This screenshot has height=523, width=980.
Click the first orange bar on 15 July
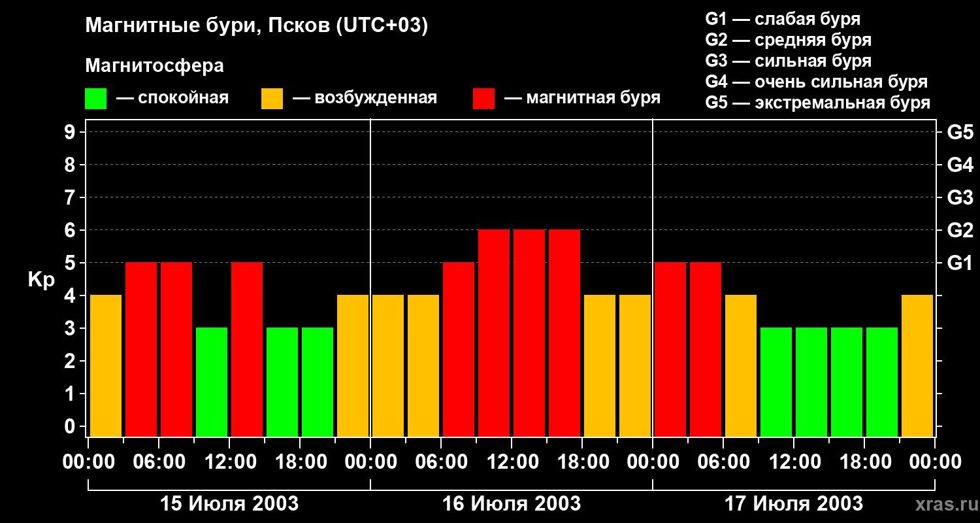pyautogui.click(x=106, y=365)
